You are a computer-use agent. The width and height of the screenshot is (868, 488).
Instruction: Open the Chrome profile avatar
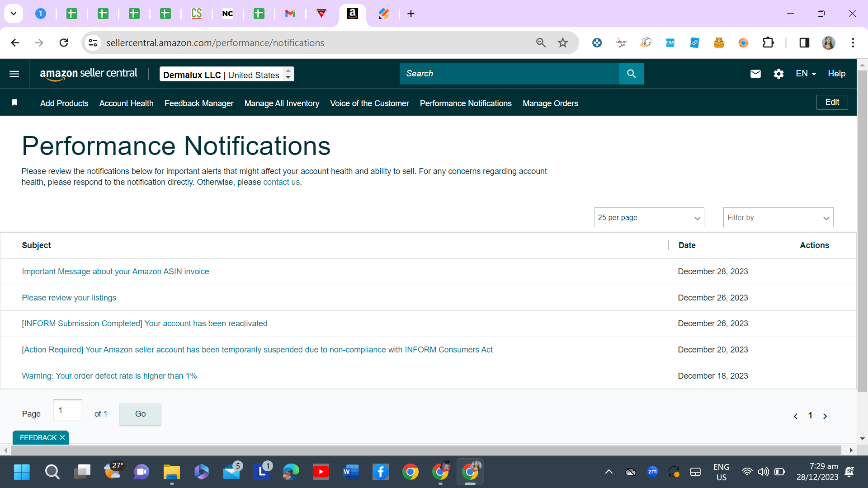828,42
